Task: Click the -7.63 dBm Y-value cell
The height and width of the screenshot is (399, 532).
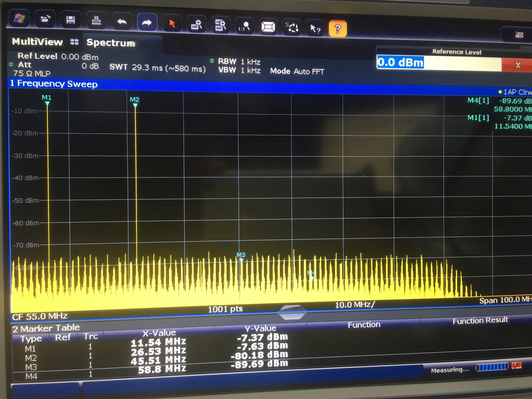Action: [262, 346]
